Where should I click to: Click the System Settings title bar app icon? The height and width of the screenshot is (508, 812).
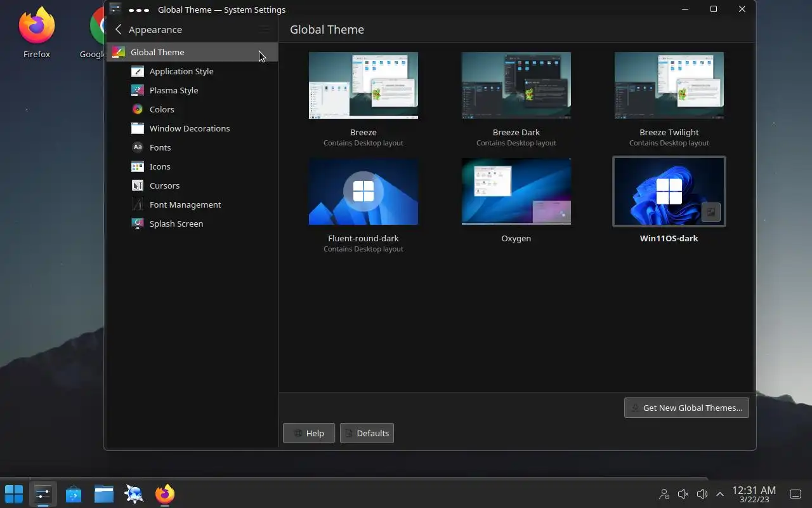[115, 9]
